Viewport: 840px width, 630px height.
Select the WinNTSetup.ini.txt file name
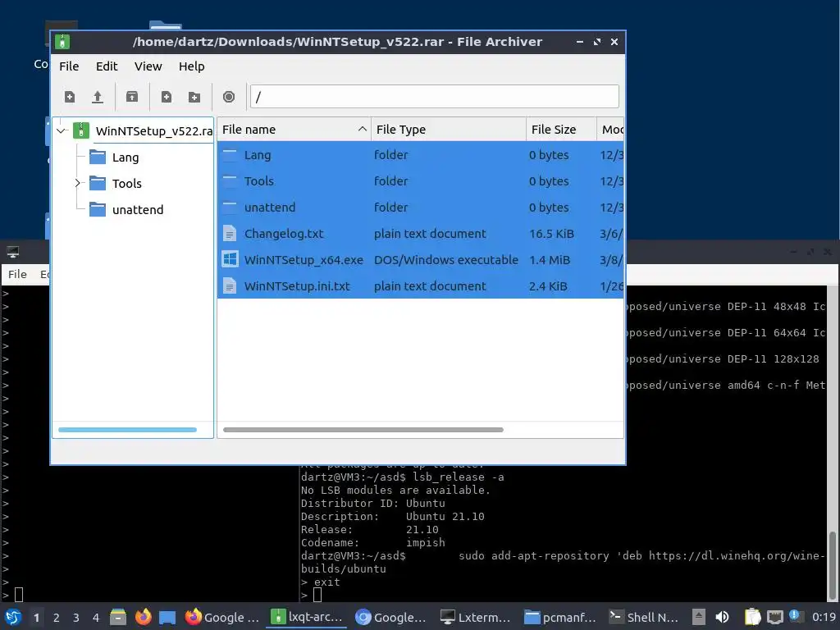(297, 286)
